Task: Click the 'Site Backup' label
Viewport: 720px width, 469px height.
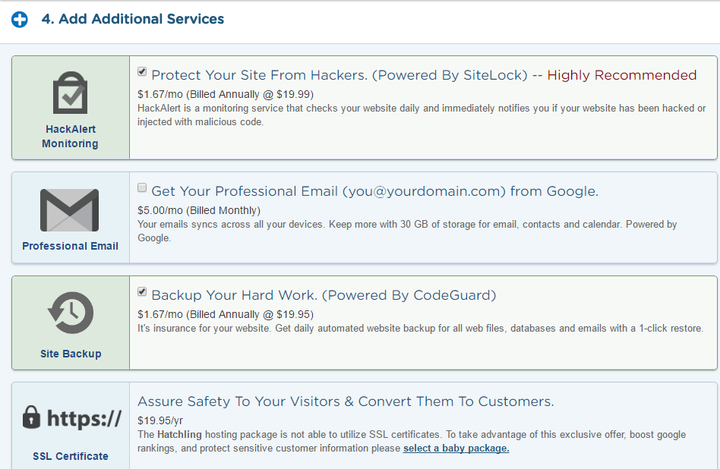Action: click(70, 353)
